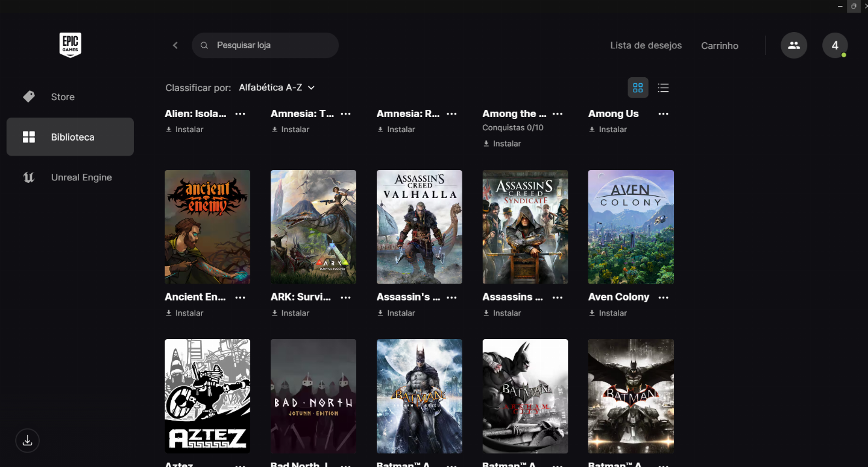Open Lista de desejos

(646, 45)
